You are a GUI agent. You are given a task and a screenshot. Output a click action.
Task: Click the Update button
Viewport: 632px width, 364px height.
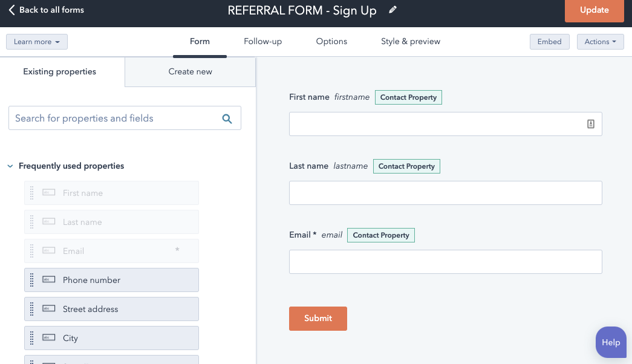[x=594, y=10]
